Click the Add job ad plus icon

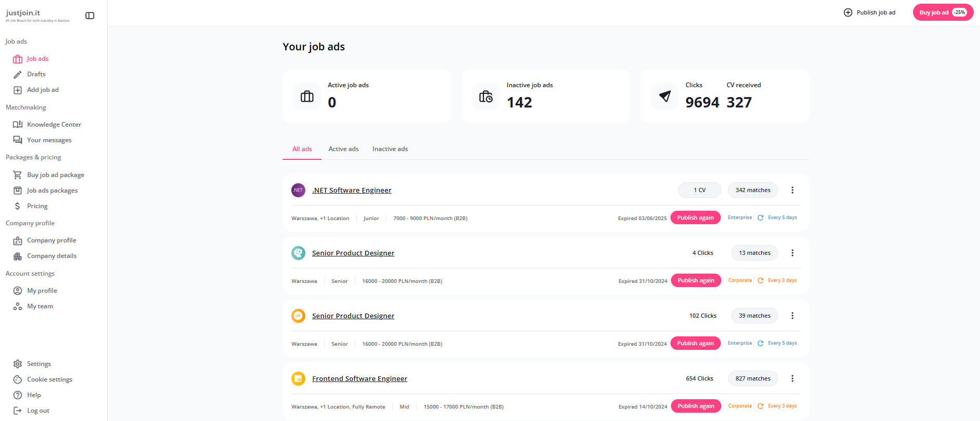tap(18, 90)
